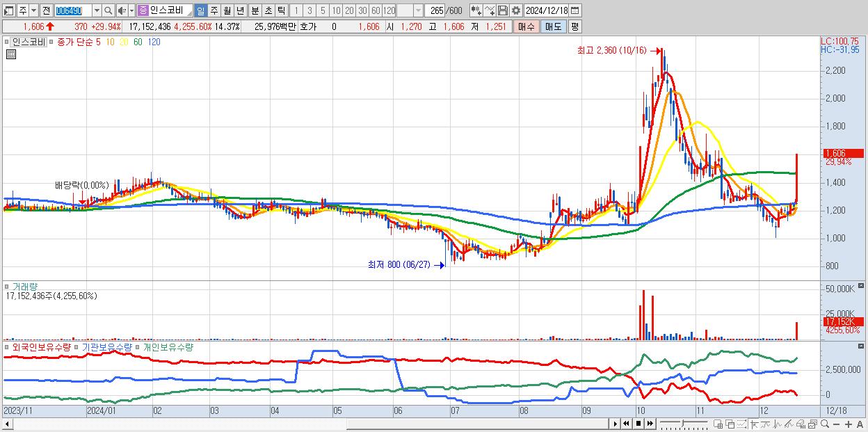Screen dimensions: 868x432
Task: Click the 3D box with bars icon at the bottom
Action: [x=801, y=424]
